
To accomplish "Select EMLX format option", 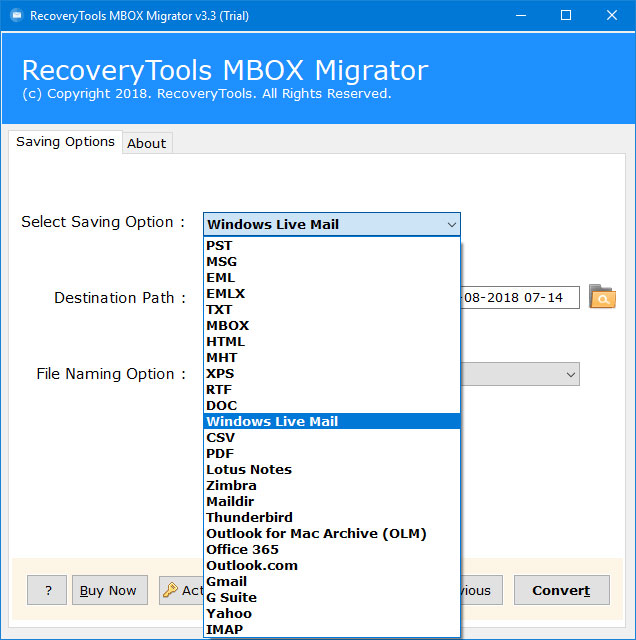I will coord(332,293).
